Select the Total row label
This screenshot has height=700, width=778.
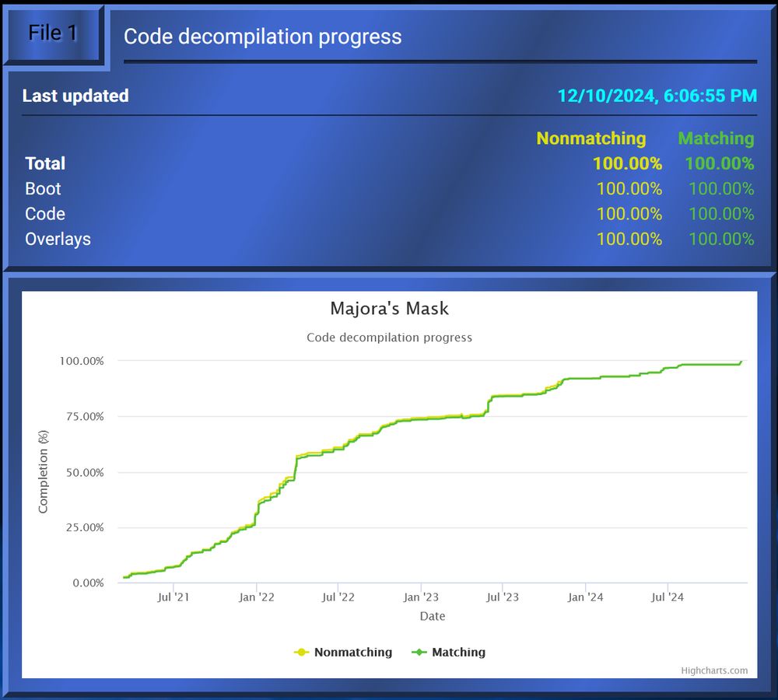(45, 163)
